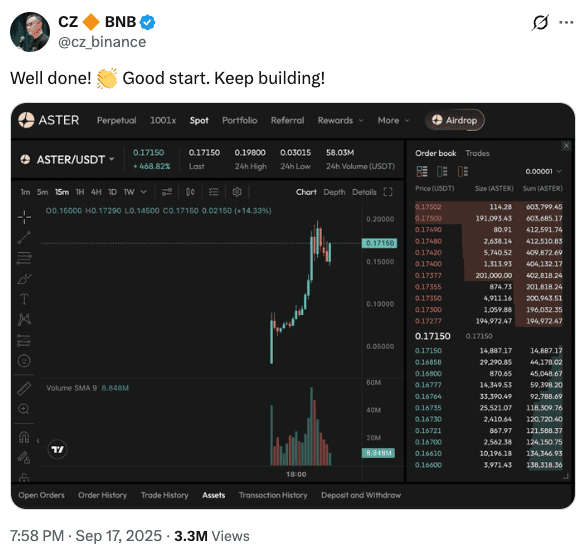Select the 1H timeframe interval

(80, 192)
